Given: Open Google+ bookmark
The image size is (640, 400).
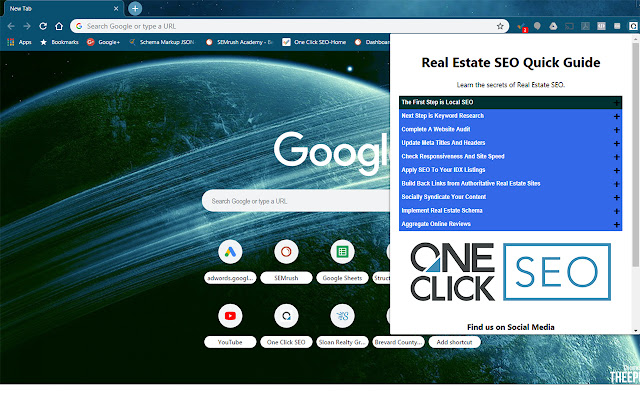Looking at the screenshot, I should pyautogui.click(x=103, y=42).
